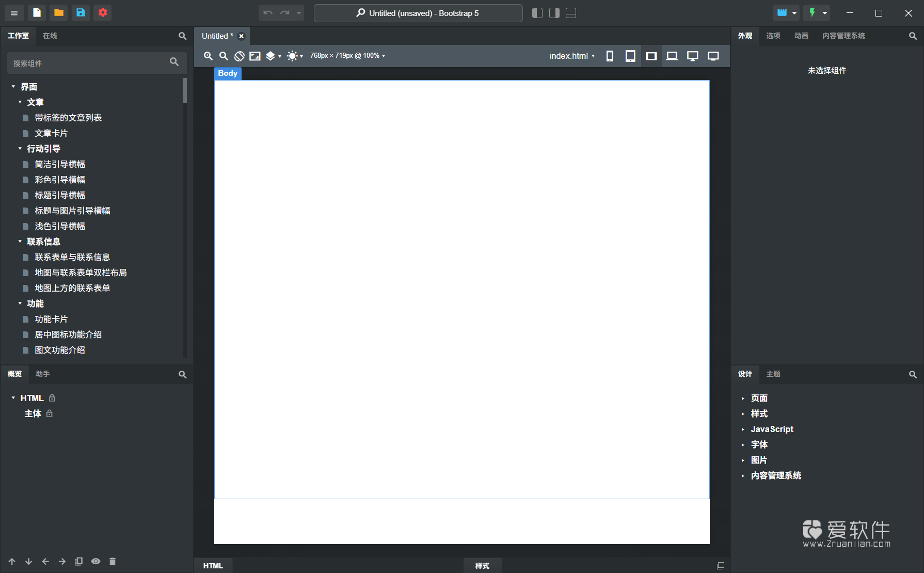924x573 pixels.
Task: Open the canvas size and zoom dropdown
Action: pos(347,56)
